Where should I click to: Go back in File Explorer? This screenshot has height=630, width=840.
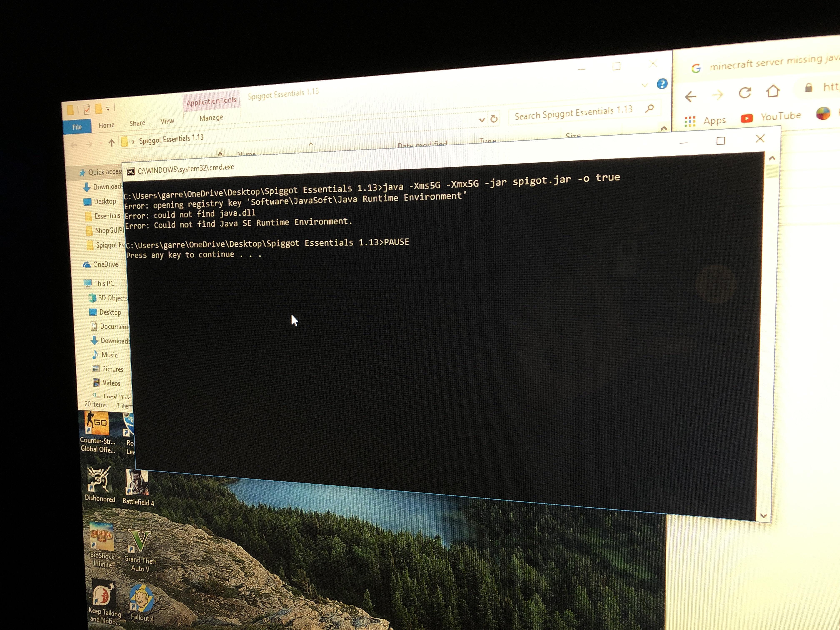click(x=74, y=145)
